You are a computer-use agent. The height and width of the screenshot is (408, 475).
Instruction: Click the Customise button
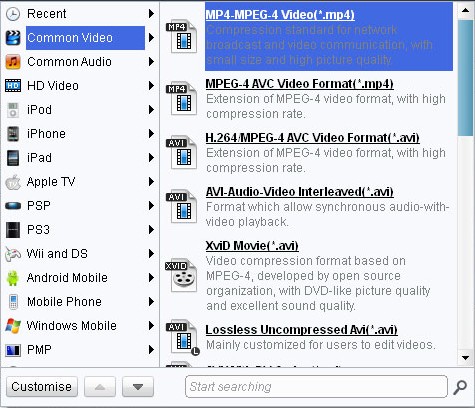42,387
